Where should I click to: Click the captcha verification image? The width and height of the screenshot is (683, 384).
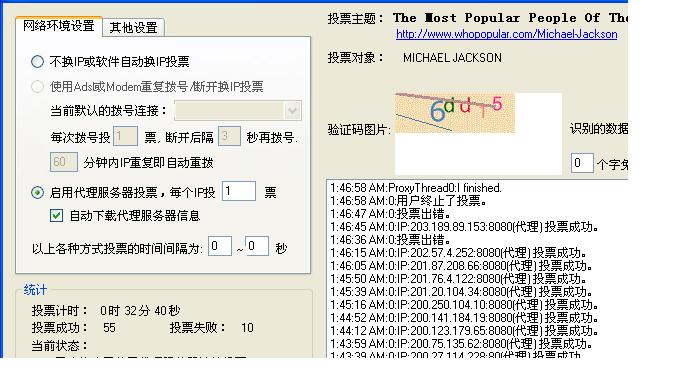455,113
